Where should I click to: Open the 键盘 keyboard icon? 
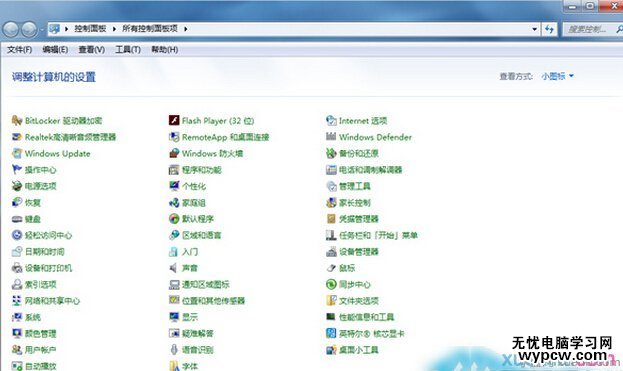click(x=17, y=219)
